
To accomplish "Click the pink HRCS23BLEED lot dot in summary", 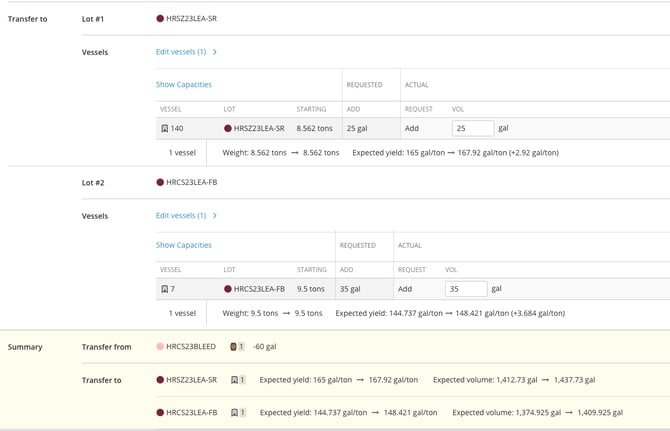I will click(160, 347).
